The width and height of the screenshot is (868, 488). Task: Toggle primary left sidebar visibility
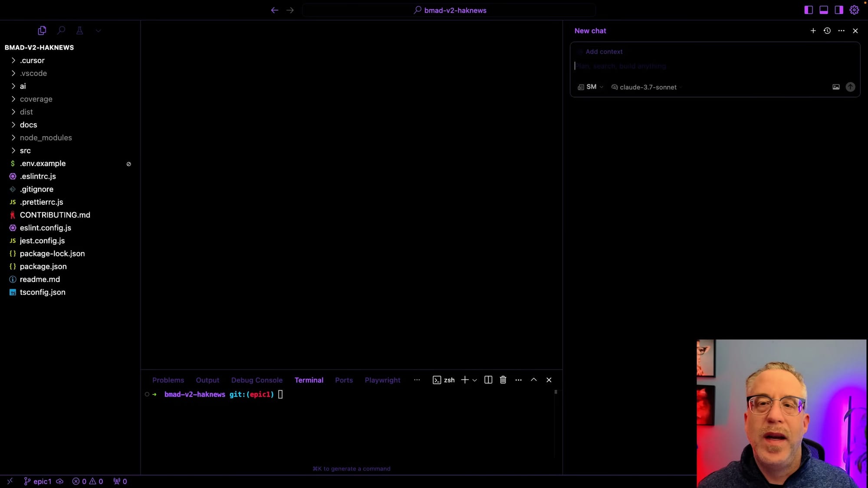tap(808, 10)
